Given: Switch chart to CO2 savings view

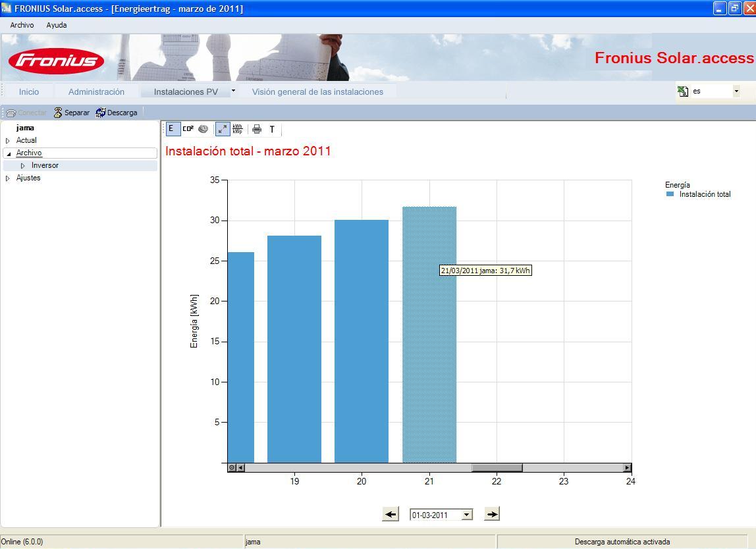Looking at the screenshot, I should coord(188,129).
